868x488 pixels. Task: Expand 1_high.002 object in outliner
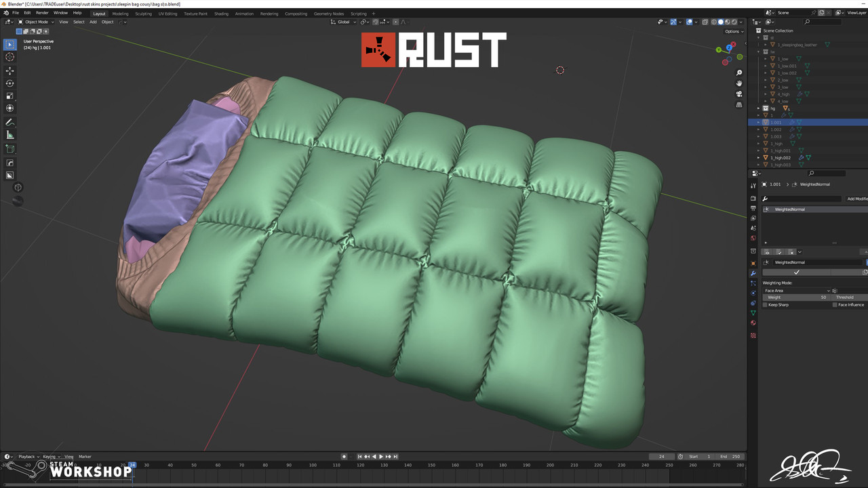[x=759, y=157]
